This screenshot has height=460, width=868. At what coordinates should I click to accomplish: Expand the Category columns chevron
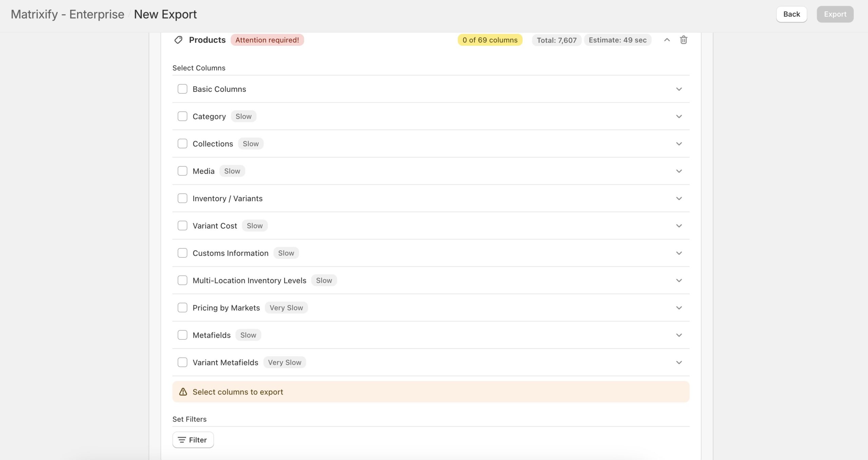[679, 116]
